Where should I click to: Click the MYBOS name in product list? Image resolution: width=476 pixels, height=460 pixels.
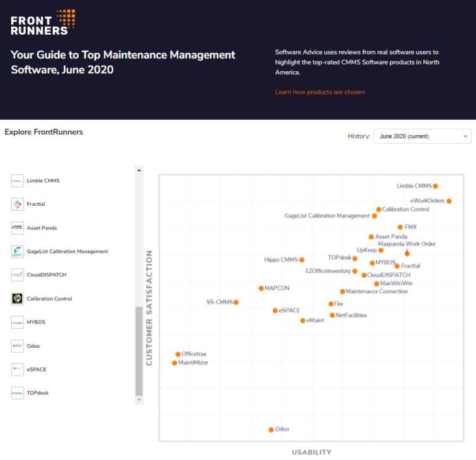pos(36,322)
